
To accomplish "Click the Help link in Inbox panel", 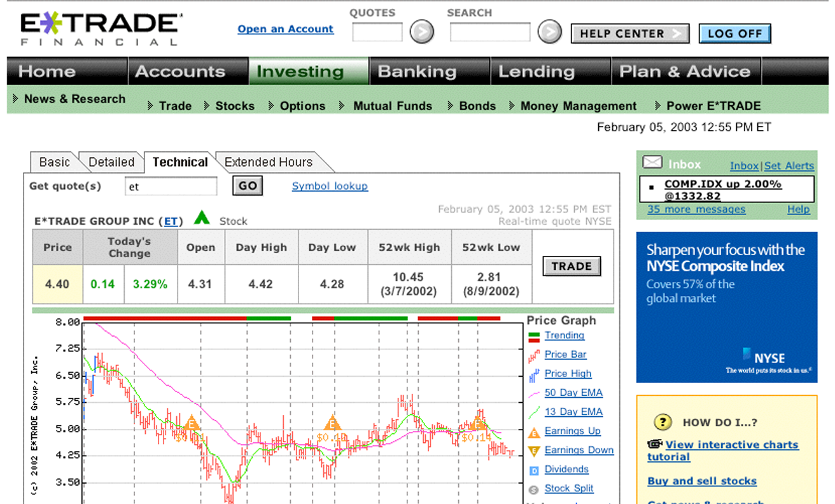I will (799, 209).
